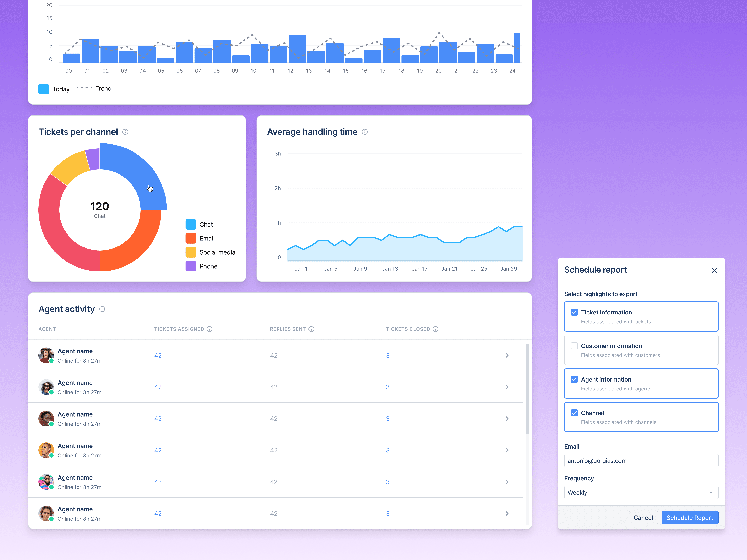Click Social media legend color swatch

pos(191,252)
